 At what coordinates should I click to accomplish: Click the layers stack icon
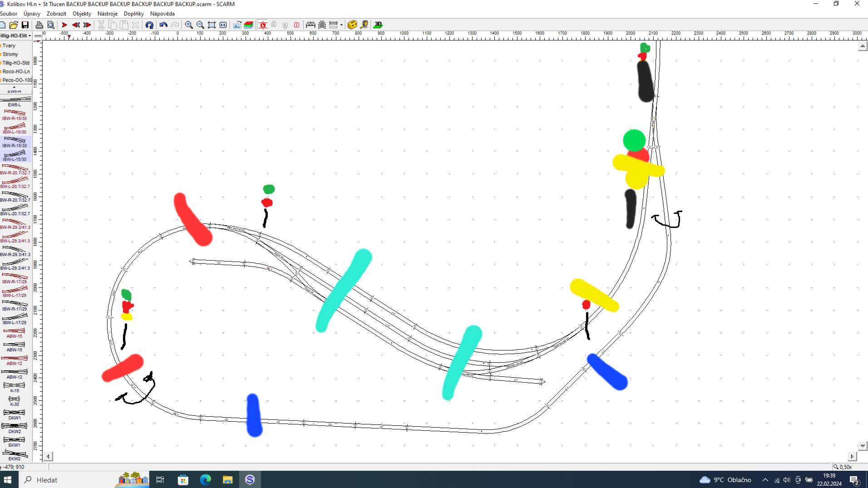point(249,25)
